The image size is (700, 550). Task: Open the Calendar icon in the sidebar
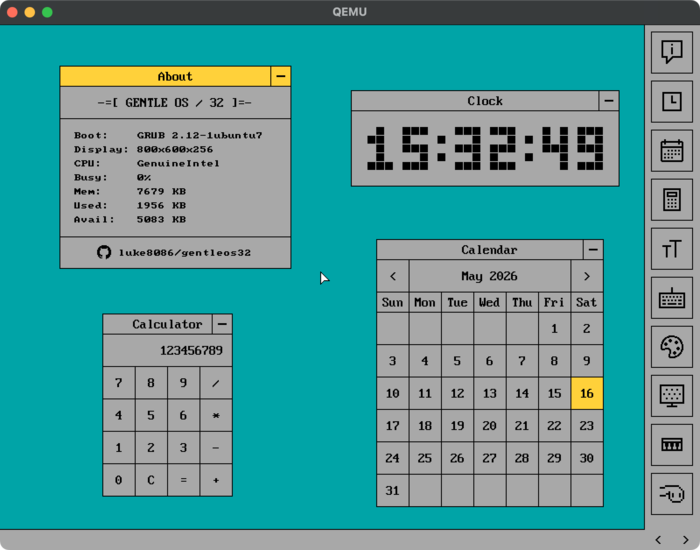click(x=671, y=150)
